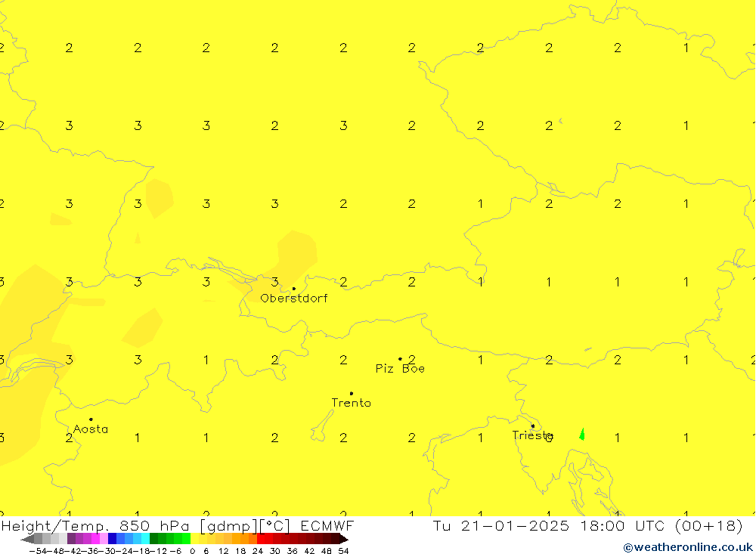Click the Oberstdorf city marker dot
The height and width of the screenshot is (554, 756).
294,289
